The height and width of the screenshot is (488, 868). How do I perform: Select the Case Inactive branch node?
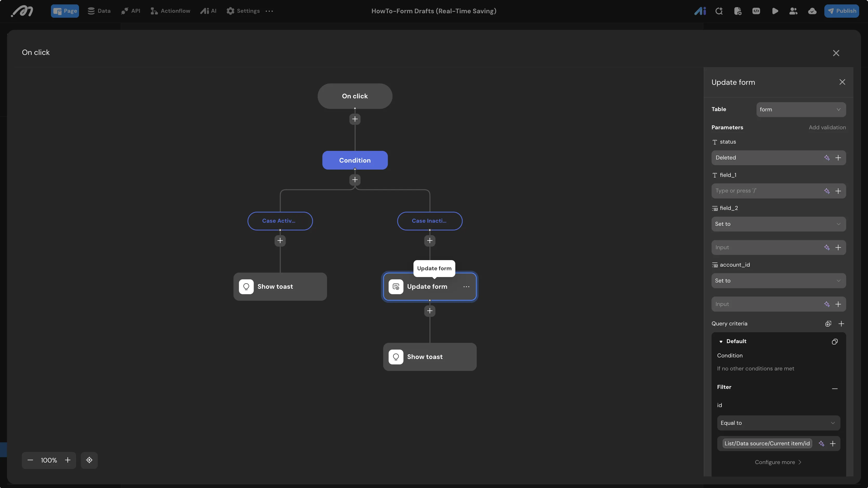coord(430,221)
